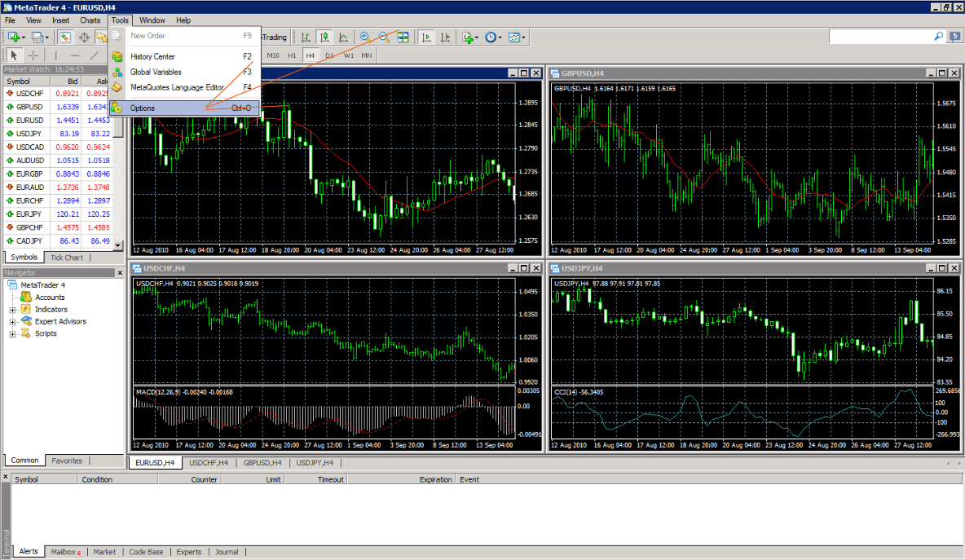Close the Navigator panel
Screen dimensions: 965x560
click(119, 272)
